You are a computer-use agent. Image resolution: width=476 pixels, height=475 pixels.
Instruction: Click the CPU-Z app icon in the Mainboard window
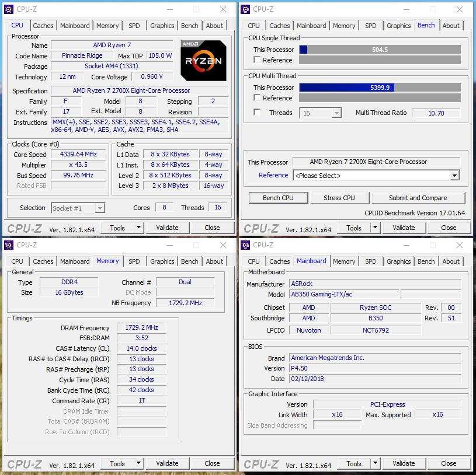[245, 245]
